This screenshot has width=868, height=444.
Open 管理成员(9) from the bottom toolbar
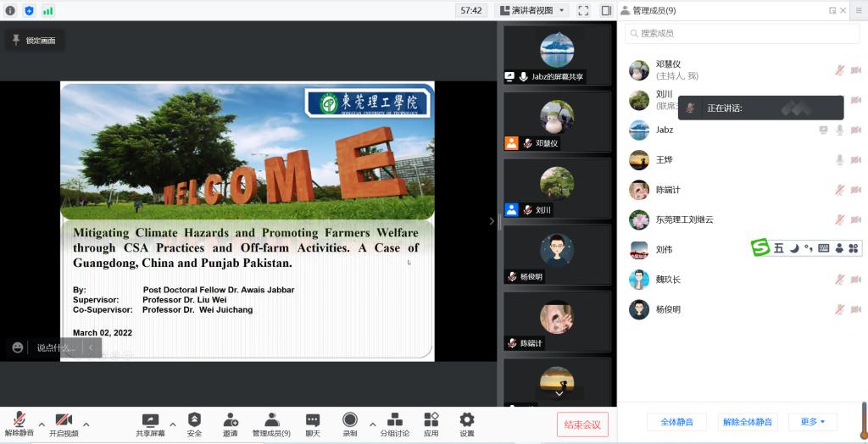click(x=270, y=424)
